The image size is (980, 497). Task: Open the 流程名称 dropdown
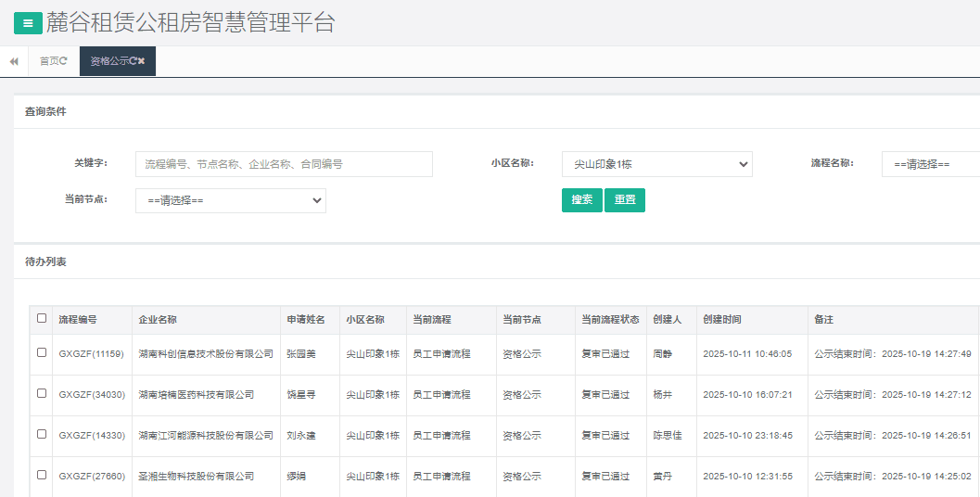tap(930, 164)
